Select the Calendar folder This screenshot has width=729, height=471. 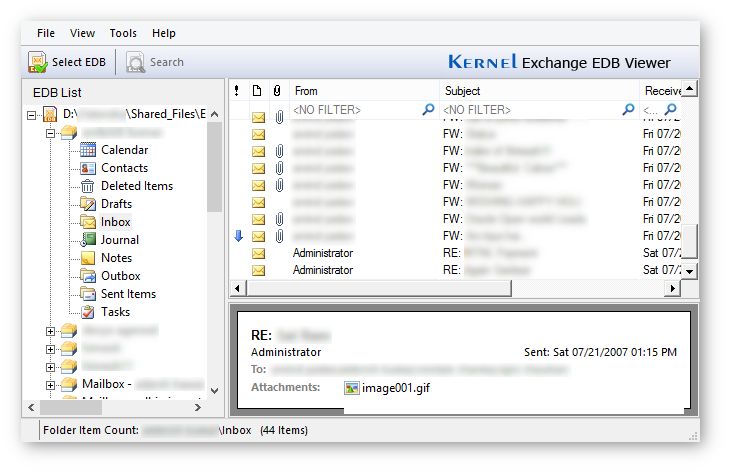[x=125, y=150]
